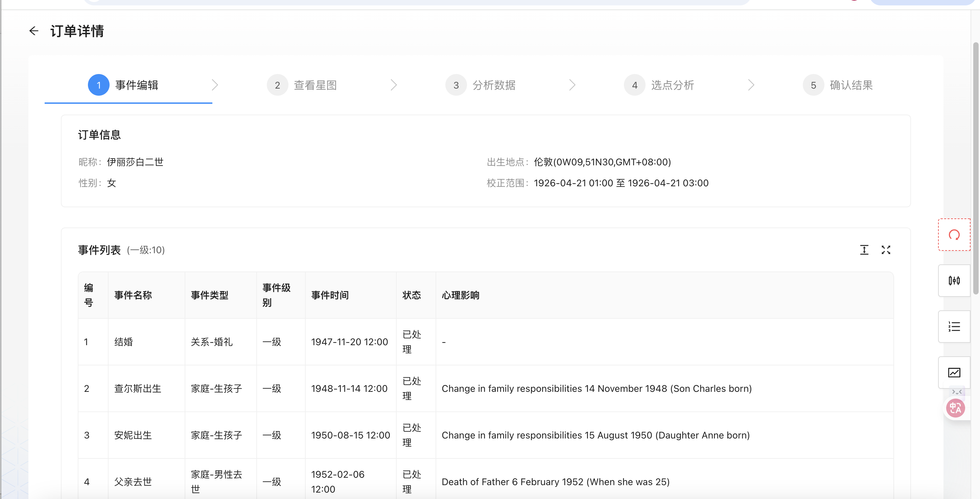
Task: Go to step 5 确认结果
Action: (x=851, y=85)
